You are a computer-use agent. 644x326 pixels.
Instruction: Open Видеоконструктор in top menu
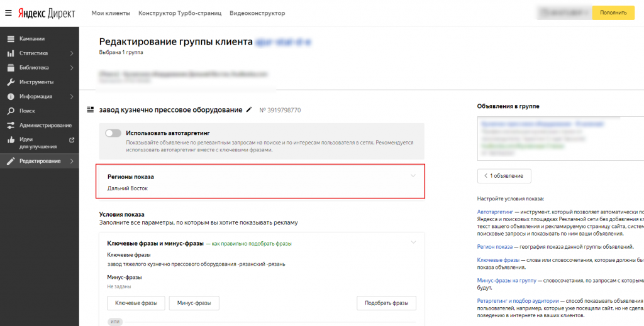[x=257, y=13]
